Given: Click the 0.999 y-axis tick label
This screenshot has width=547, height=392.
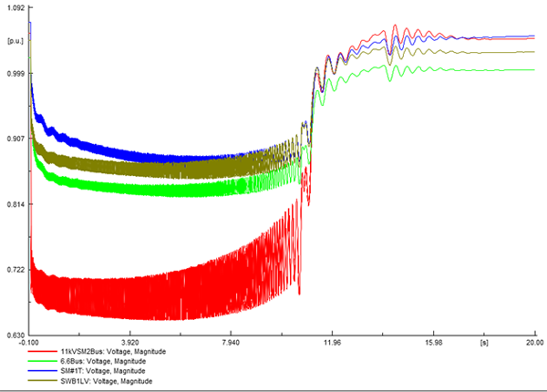Looking at the screenshot, I should 14,73.
